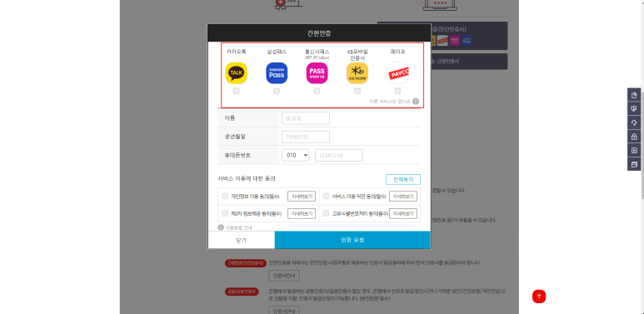Open the document icon in right sidebar
644x314 pixels.
634,95
